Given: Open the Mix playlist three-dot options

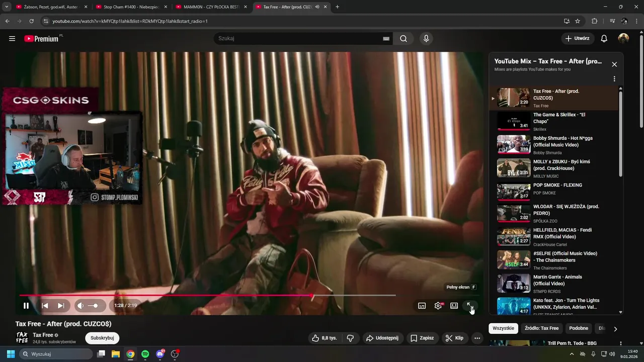Looking at the screenshot, I should coord(614,79).
